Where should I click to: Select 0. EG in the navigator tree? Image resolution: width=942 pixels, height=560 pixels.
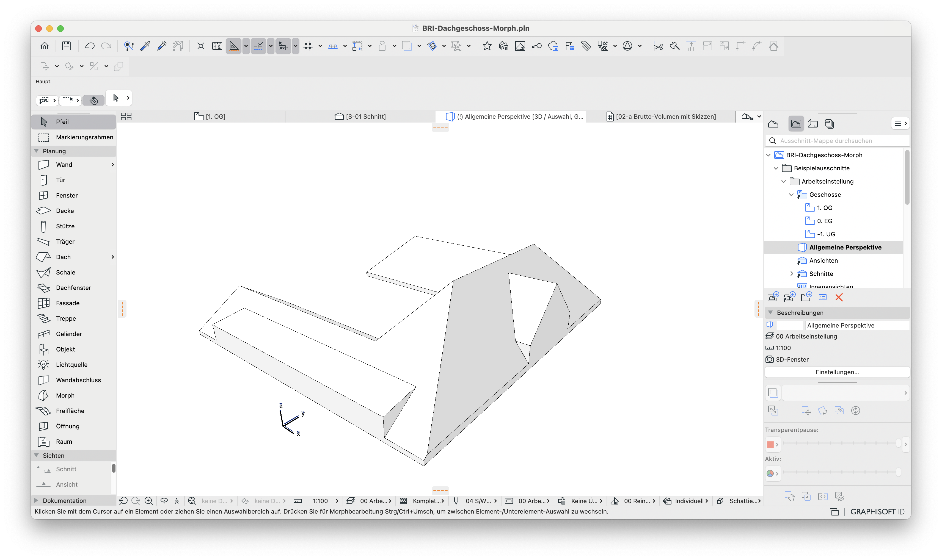tap(824, 221)
